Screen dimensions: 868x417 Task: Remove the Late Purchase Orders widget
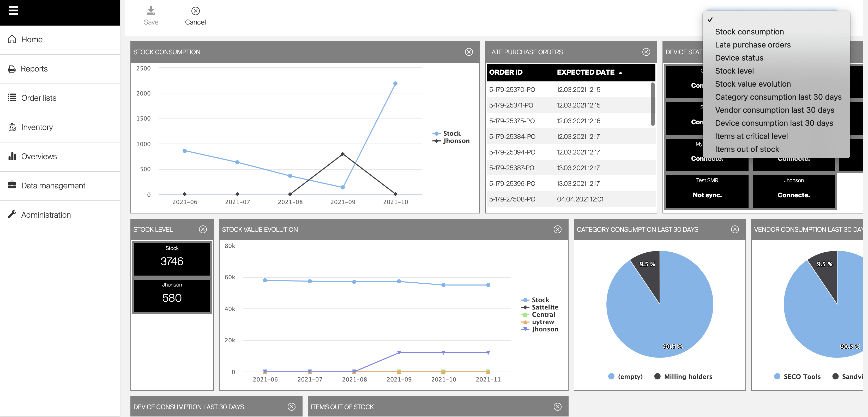[x=646, y=52]
